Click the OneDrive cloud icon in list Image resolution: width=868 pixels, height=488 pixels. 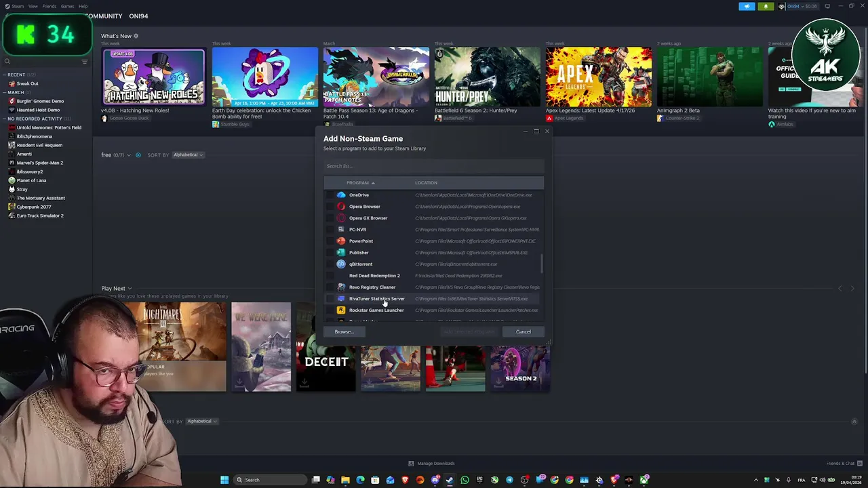coord(341,195)
